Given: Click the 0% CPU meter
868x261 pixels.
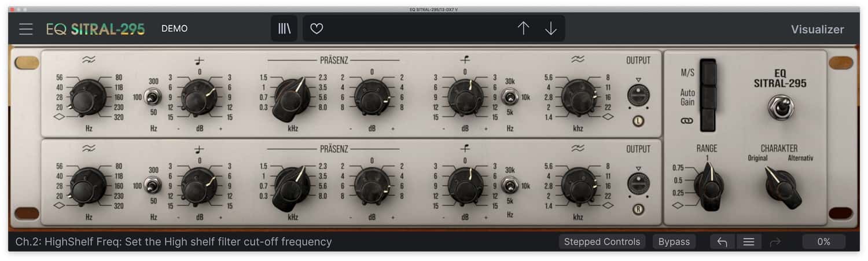Looking at the screenshot, I should click(823, 242).
